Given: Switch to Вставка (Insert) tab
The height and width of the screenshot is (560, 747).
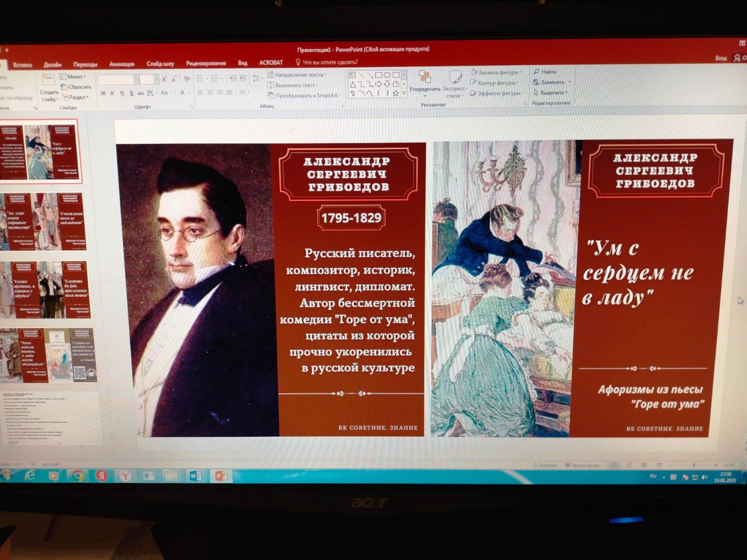Looking at the screenshot, I should tap(22, 65).
